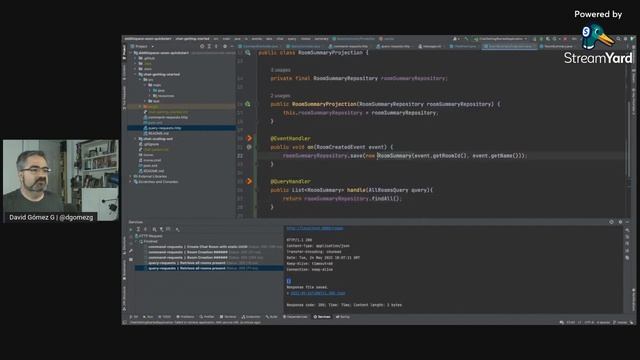Open the Endpoints tool window tab

[x=251, y=317]
